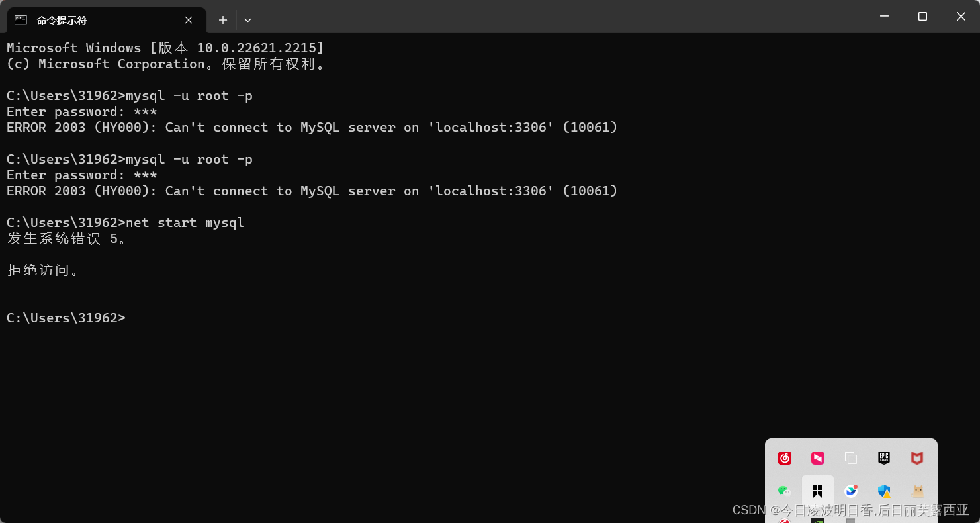Screen dimensions: 980x523
Task: Launch Epic Games from the tray
Action: pyautogui.click(x=884, y=457)
